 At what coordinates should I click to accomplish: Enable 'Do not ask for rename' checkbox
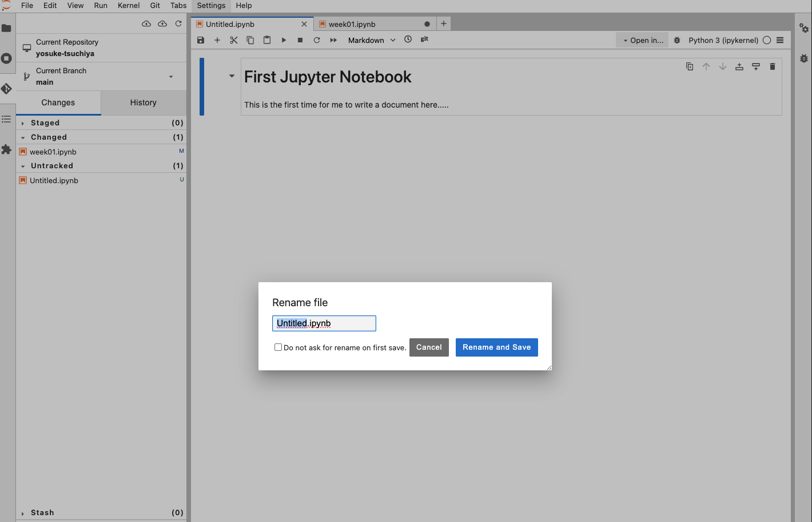[x=278, y=347]
